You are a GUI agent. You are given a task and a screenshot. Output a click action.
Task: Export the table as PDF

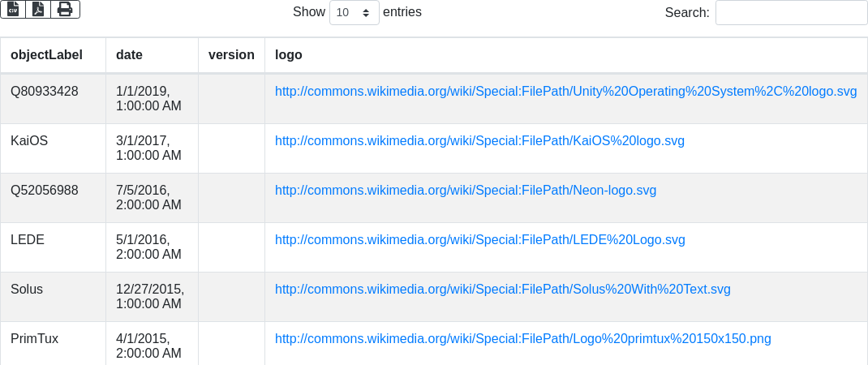coord(38,9)
